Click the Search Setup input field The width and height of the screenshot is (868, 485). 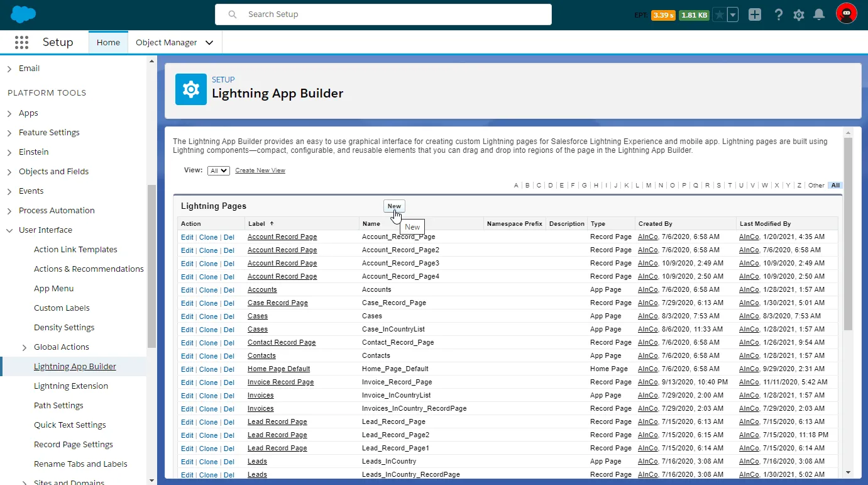[x=383, y=14]
